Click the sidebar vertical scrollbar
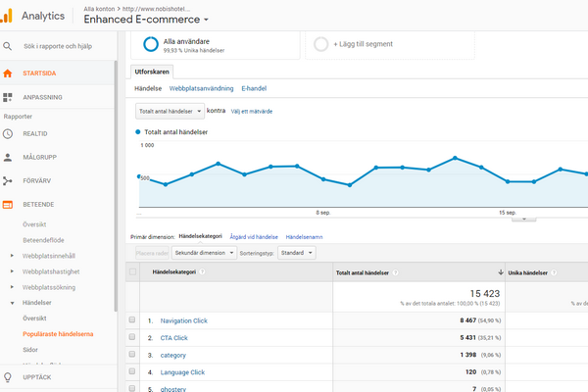588x392 pixels. [x=116, y=185]
